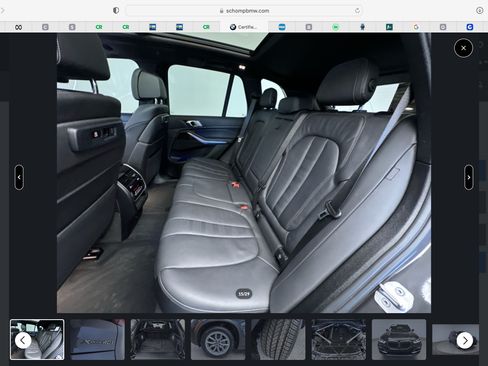Show downloads in browser toolbar

(x=479, y=11)
